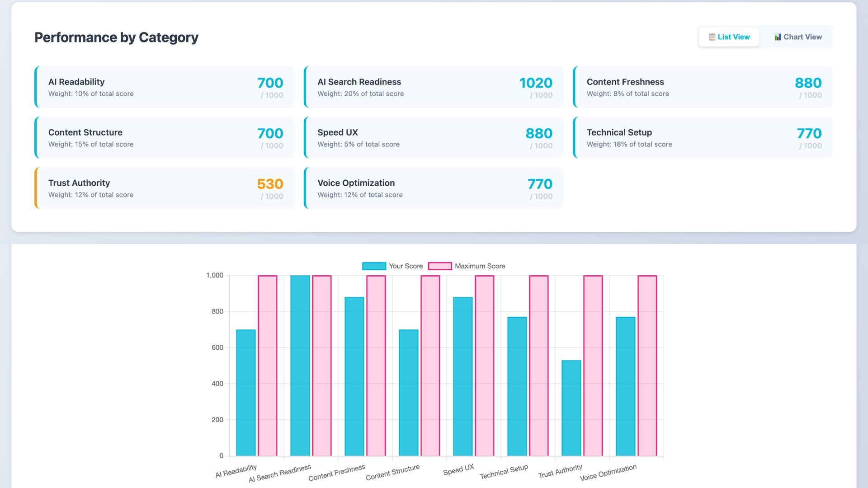Viewport: 868px width, 488px height.
Task: Switch to Chart View tab
Action: point(797,37)
